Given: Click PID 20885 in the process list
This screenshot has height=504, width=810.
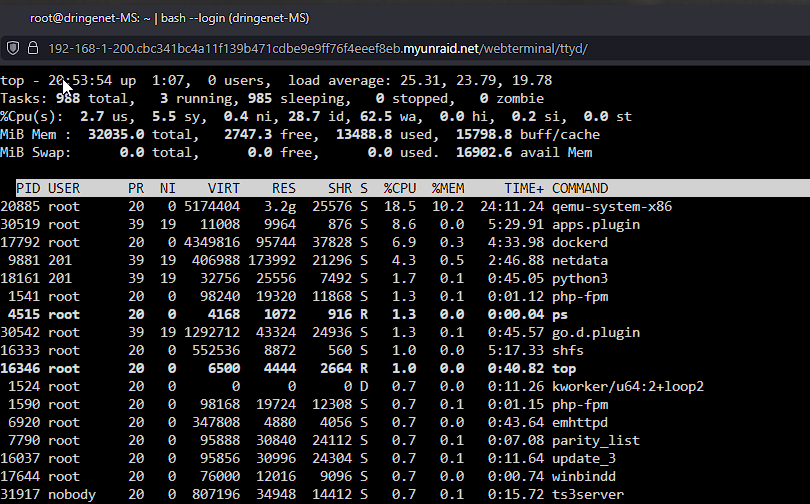Looking at the screenshot, I should 20,207.
